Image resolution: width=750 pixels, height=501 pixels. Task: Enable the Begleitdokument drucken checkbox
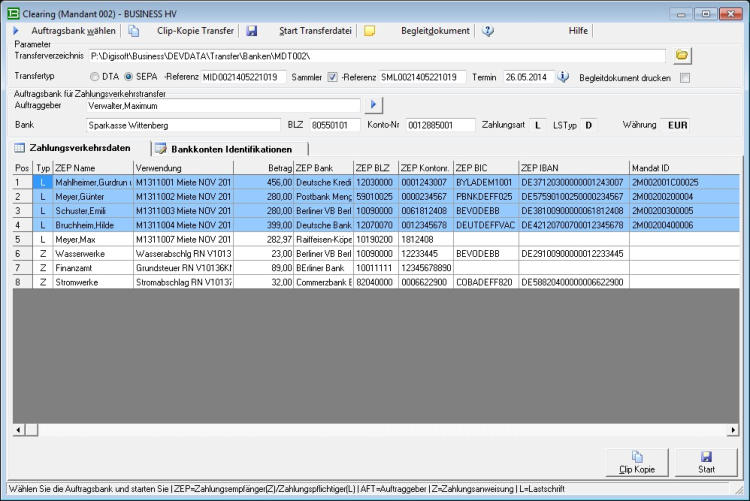coord(685,77)
